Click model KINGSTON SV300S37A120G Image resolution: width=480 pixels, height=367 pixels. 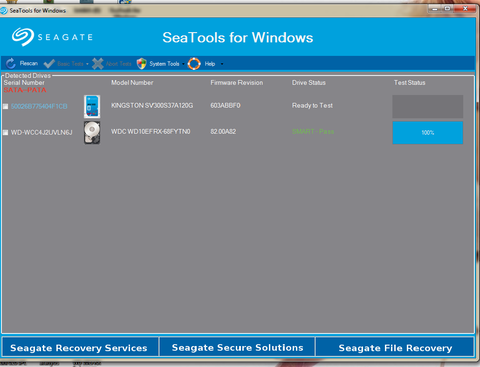coord(152,105)
